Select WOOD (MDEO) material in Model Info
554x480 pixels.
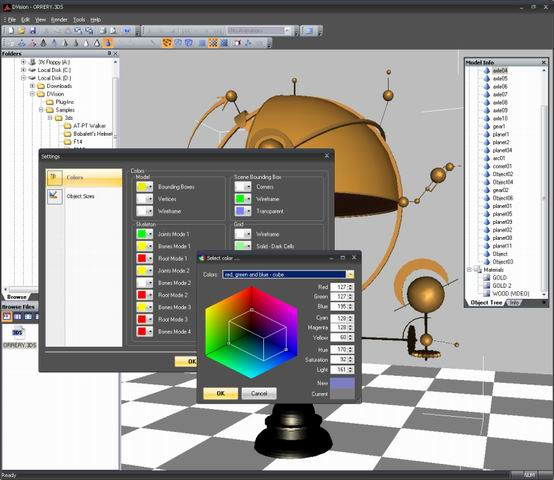pyautogui.click(x=511, y=294)
